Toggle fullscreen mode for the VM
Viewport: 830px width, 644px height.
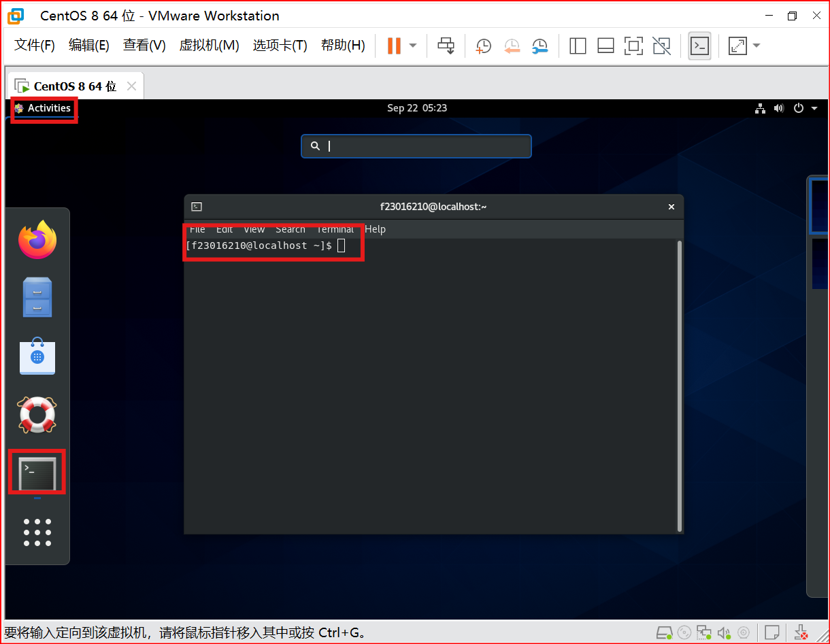point(633,46)
